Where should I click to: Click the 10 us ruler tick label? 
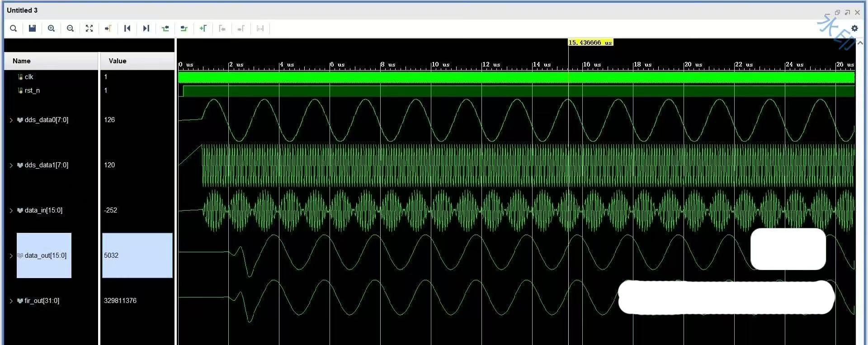tap(441, 65)
